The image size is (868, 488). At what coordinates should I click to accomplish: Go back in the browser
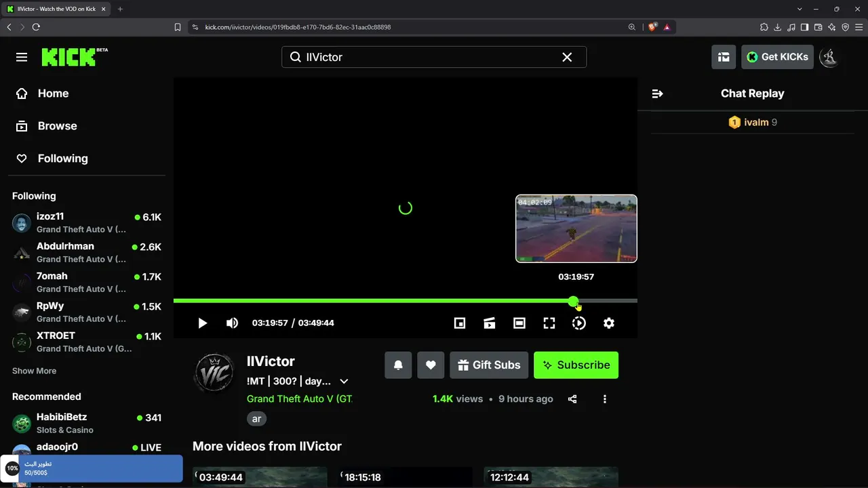[9, 27]
